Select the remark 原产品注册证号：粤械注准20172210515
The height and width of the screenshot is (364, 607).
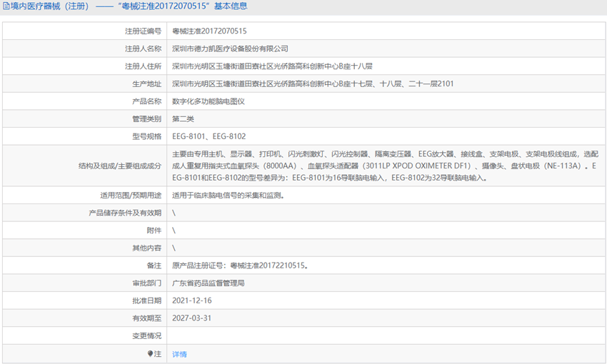coord(240,266)
